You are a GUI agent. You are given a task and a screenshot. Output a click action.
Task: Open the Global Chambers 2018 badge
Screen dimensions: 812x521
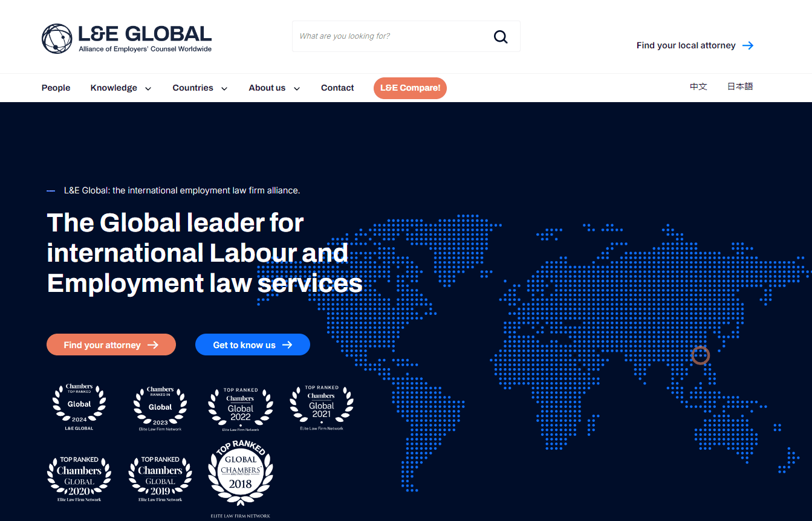point(241,479)
